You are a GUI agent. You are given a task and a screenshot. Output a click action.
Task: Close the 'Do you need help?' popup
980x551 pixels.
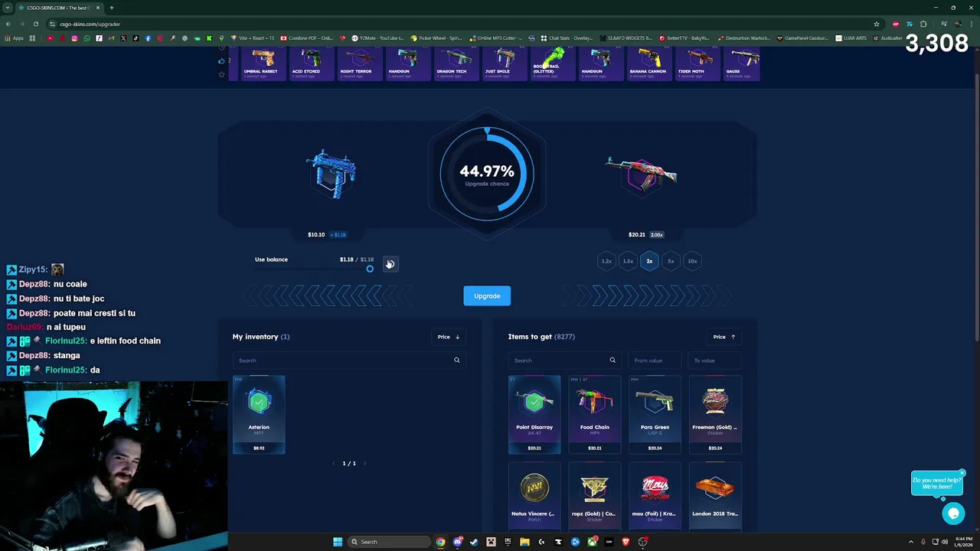pos(962,473)
